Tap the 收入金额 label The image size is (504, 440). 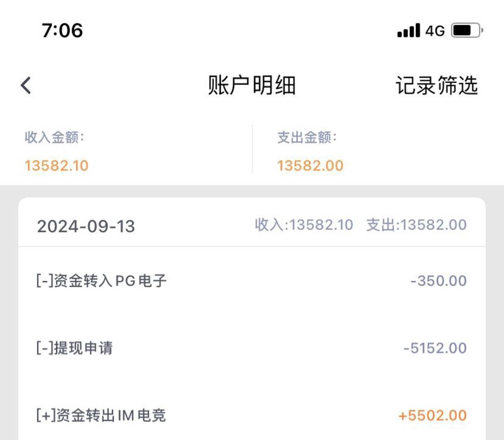pyautogui.click(x=55, y=137)
